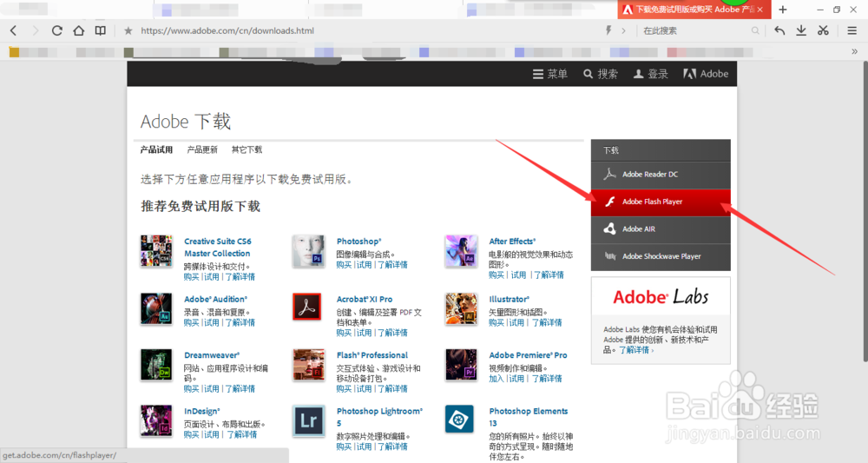Click the page vertical scrollbar
The image size is (868, 463).
coord(865,210)
